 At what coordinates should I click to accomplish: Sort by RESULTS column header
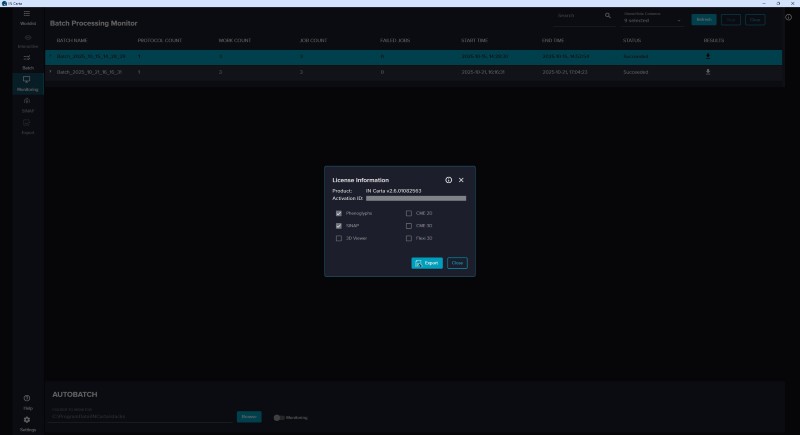pyautogui.click(x=714, y=40)
